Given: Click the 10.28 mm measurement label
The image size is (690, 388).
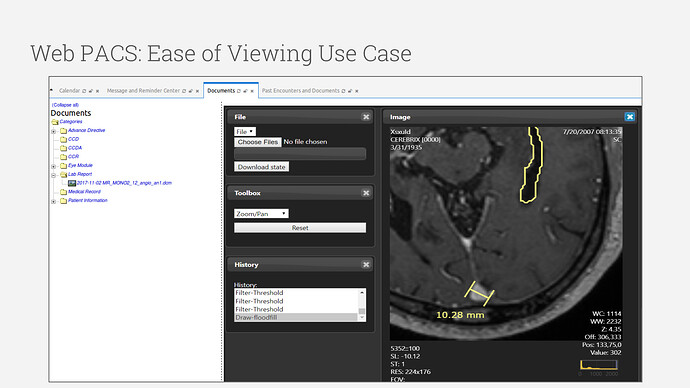Looking at the screenshot, I should (x=460, y=315).
